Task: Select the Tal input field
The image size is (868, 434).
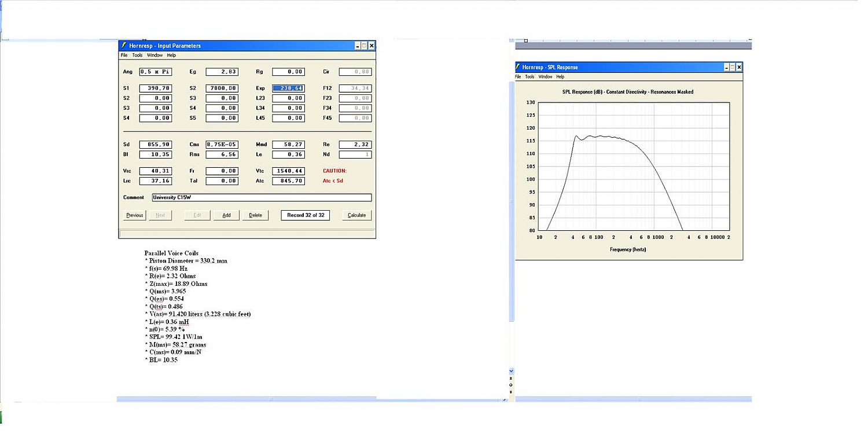Action: [222, 181]
